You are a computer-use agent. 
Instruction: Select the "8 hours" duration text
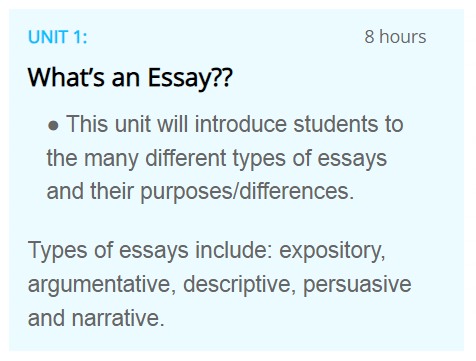(395, 36)
